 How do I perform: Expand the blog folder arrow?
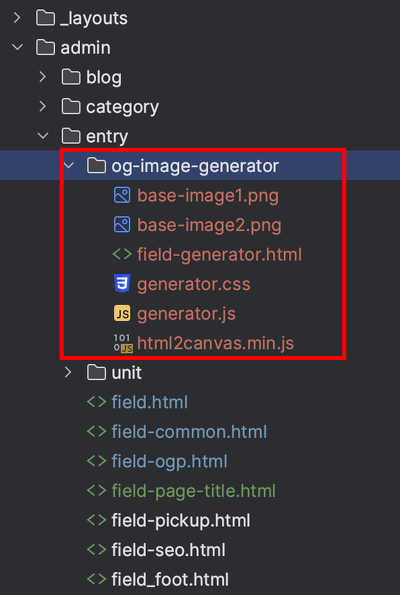tap(43, 77)
